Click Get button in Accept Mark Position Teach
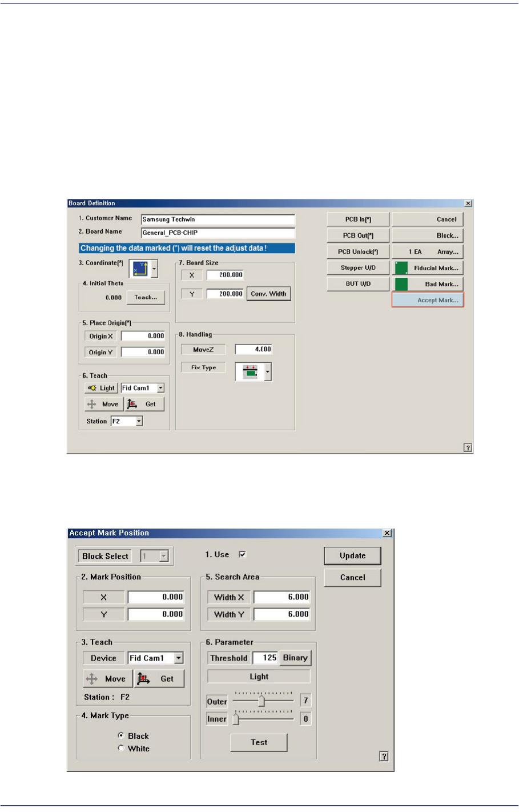This screenshot has width=519, height=812. point(160,679)
